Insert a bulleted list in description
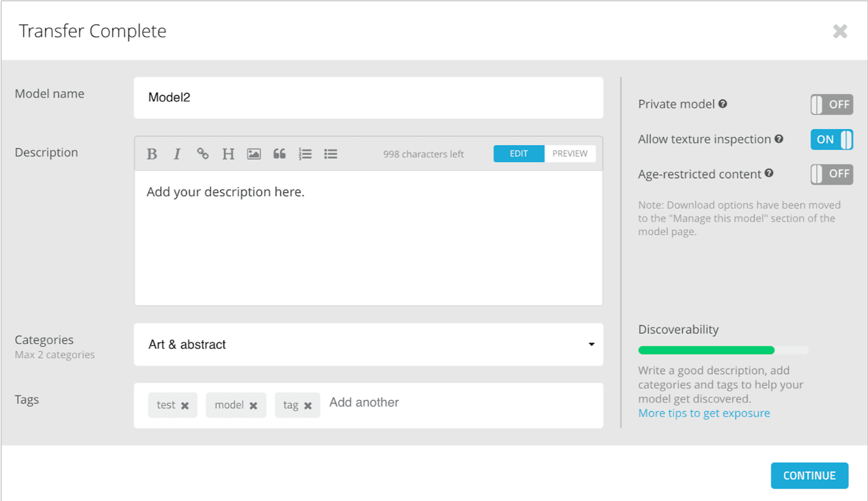Image resolution: width=868 pixels, height=501 pixels. coord(331,154)
